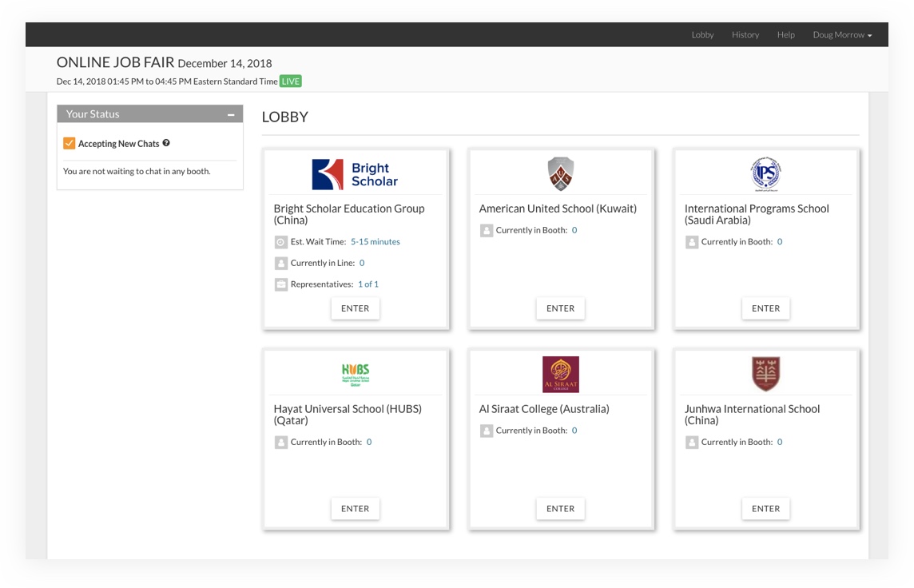Viewport: 914px width, 588px height.
Task: Click the clock icon for Est. Wait Time
Action: point(281,242)
